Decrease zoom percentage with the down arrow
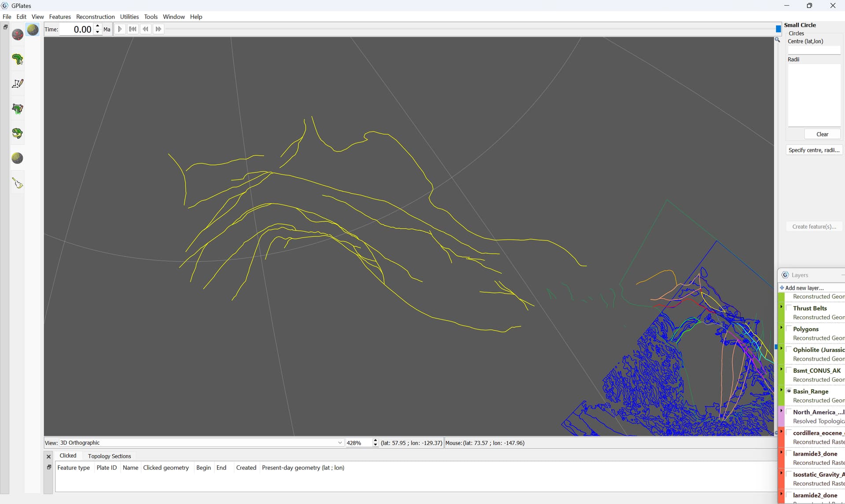 pyautogui.click(x=375, y=445)
